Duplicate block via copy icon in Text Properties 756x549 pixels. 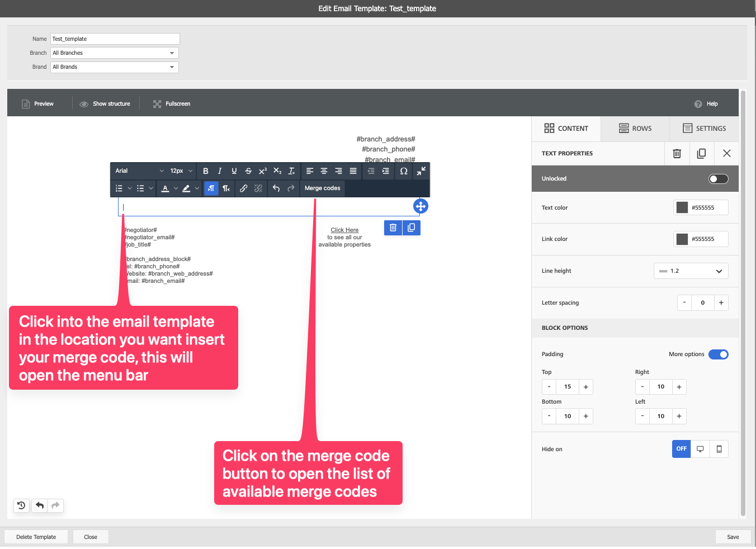point(701,153)
